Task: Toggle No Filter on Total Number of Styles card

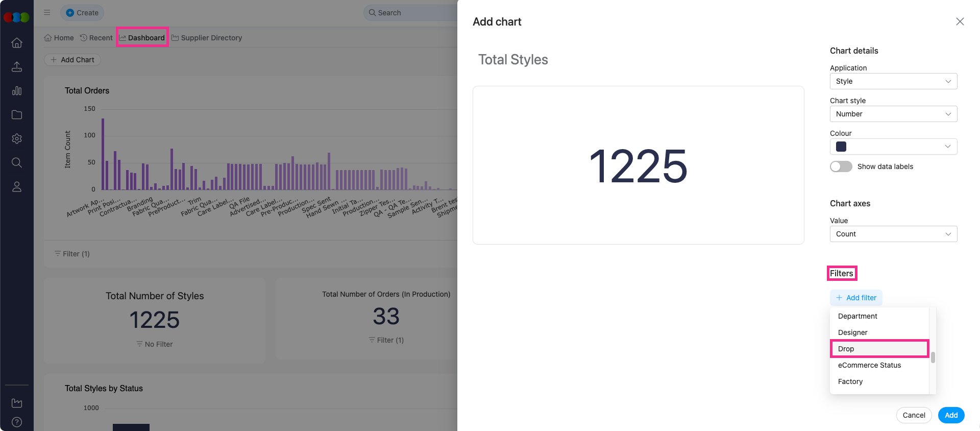Action: (154, 344)
